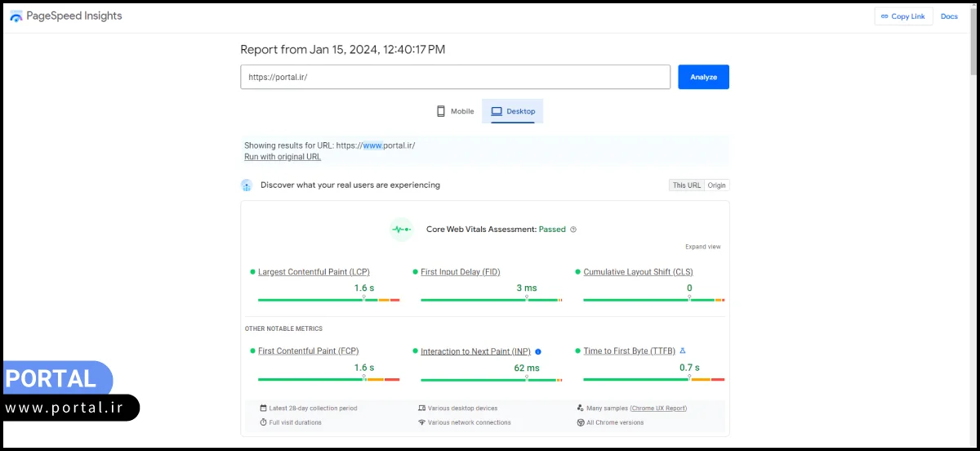
Task: Click the URL input field
Action: (x=455, y=77)
